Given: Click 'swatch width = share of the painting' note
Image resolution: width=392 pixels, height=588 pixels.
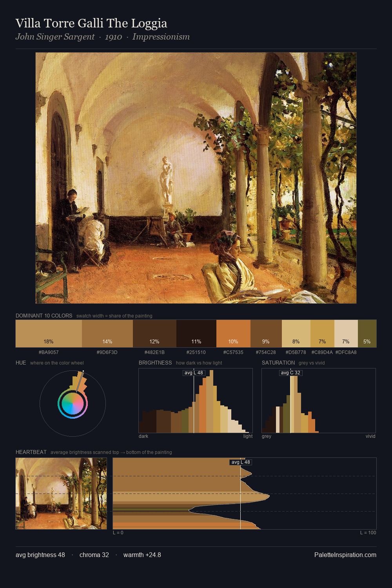Looking at the screenshot, I should pyautogui.click(x=114, y=316).
